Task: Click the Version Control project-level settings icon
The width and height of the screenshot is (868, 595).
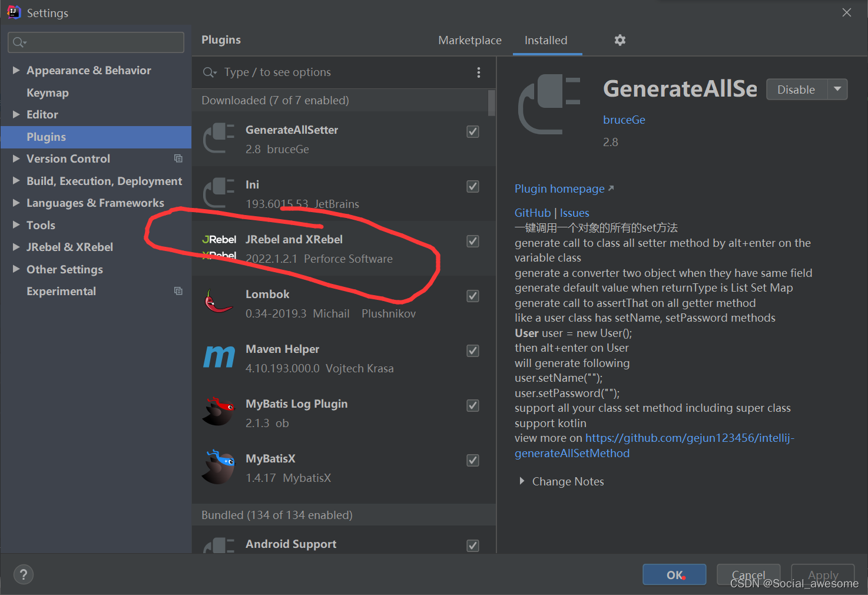Action: click(x=178, y=158)
